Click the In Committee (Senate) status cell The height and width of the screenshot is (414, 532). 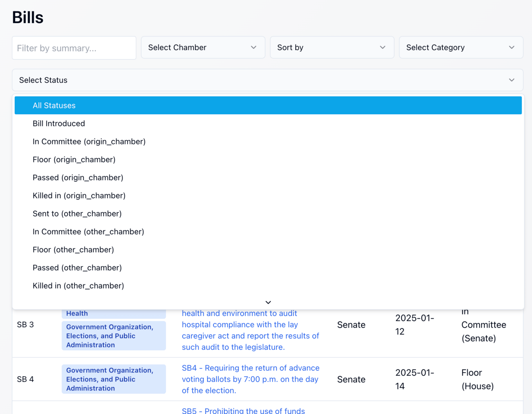pos(484,325)
